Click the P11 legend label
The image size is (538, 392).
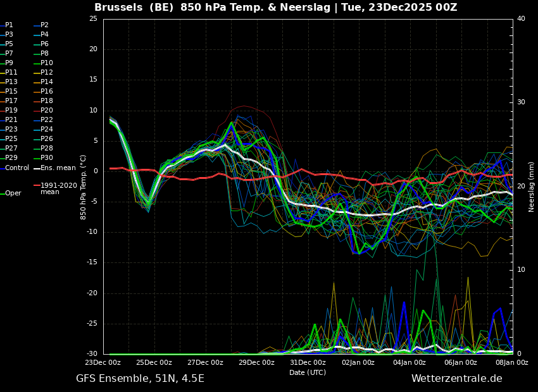click(x=11, y=73)
